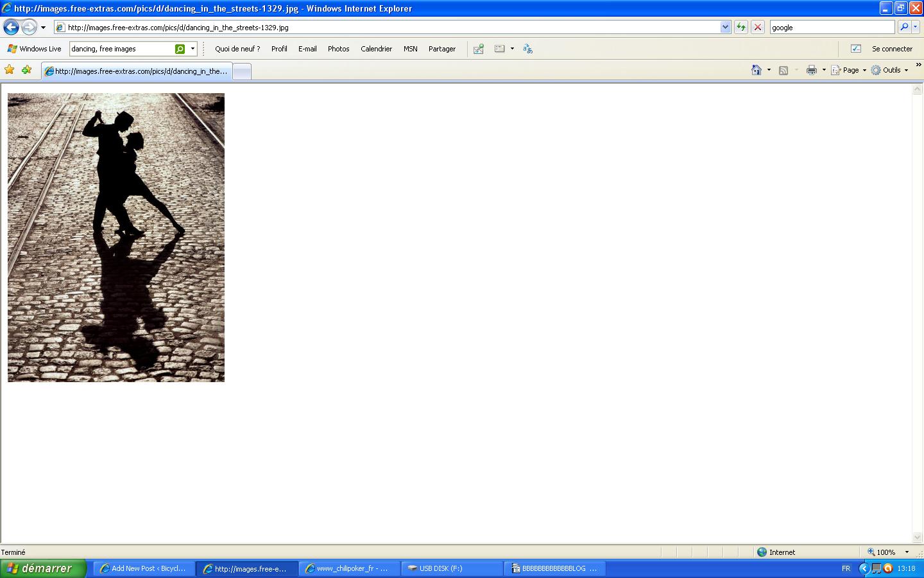The height and width of the screenshot is (578, 924).
Task: Show more toolbar commands chevron
Action: pos(918,65)
